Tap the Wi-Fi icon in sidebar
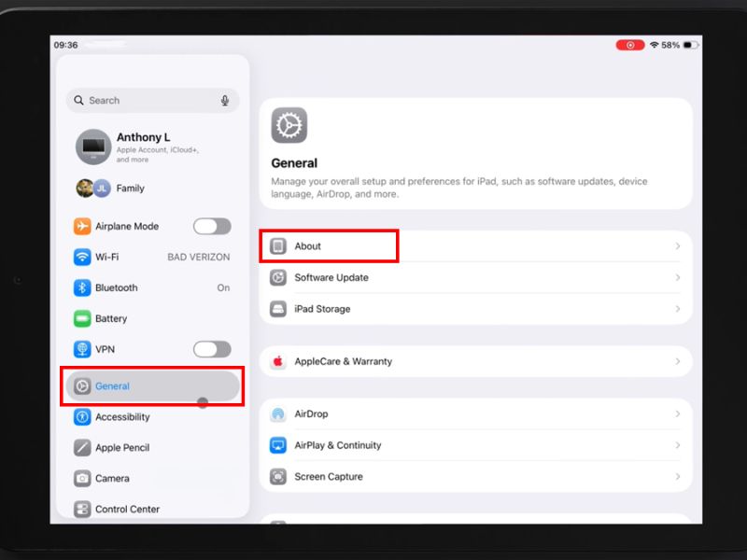Screen dimensions: 747x560 coord(82,258)
